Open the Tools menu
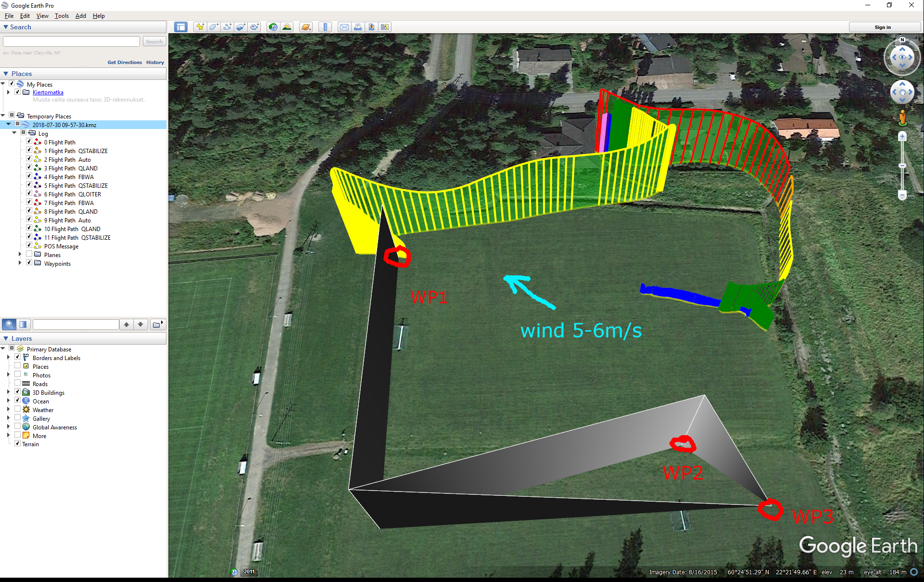The height and width of the screenshot is (582, 924). 62,16
